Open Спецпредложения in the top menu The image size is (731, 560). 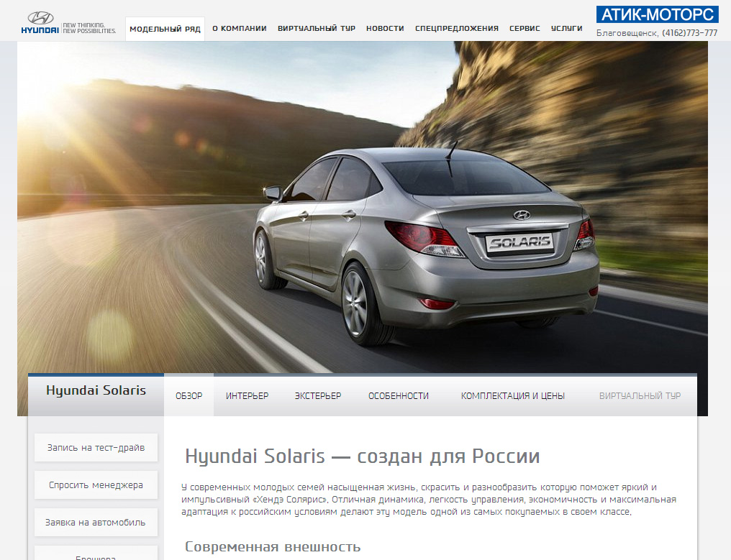[457, 29]
